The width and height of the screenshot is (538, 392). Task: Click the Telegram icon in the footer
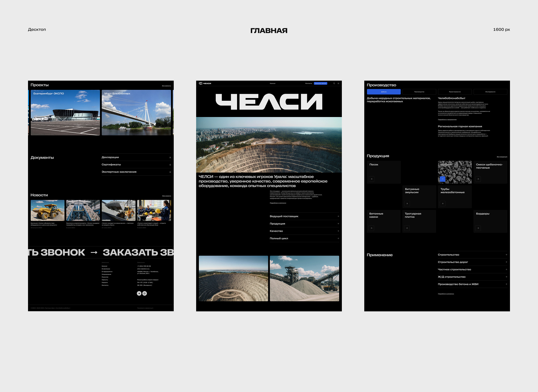[x=139, y=293]
